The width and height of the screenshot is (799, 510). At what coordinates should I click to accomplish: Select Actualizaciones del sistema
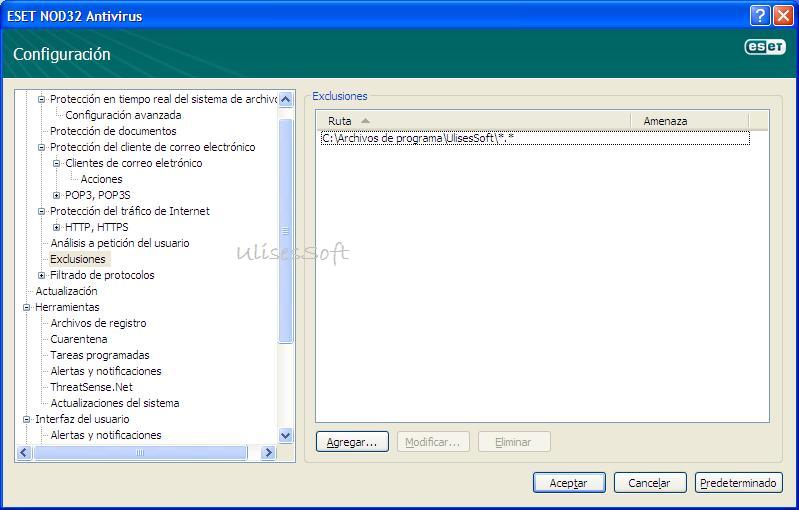coord(115,403)
